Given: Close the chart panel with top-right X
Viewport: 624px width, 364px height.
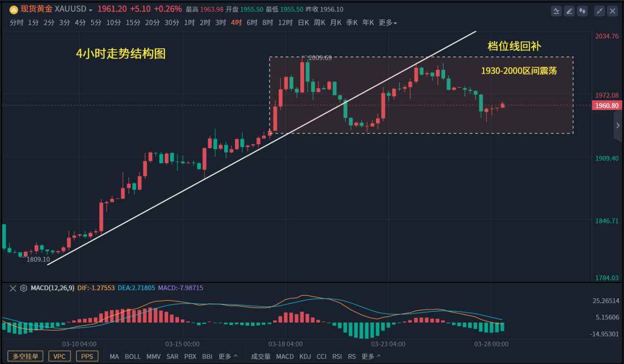Looking at the screenshot, I should [x=613, y=10].
